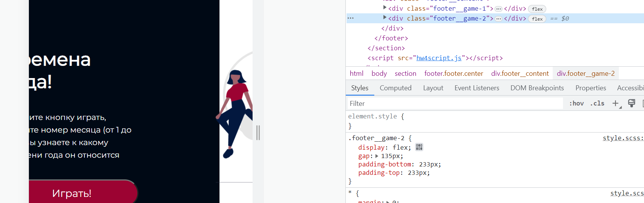Open the Computed tab
This screenshot has width=644, height=203.
(x=396, y=88)
